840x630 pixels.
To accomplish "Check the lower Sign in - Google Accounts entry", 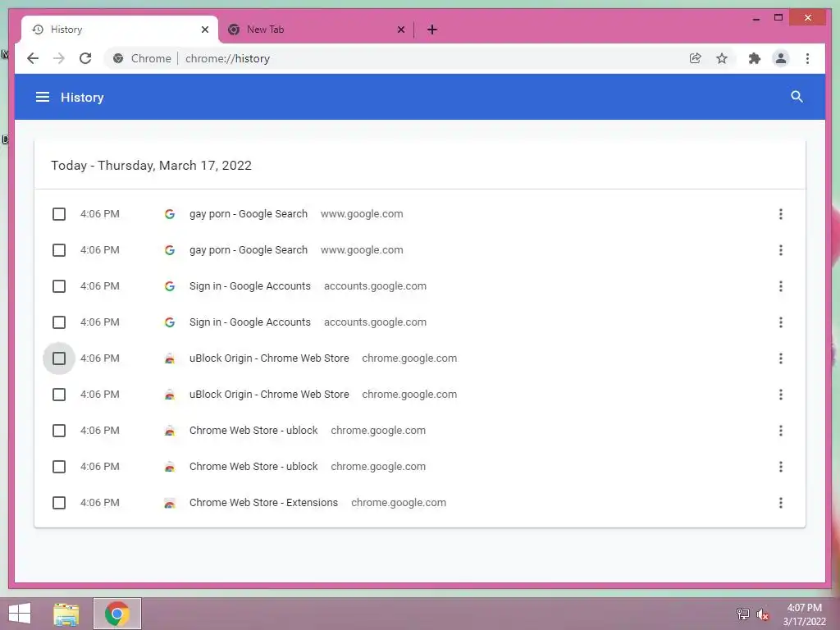I will pos(59,322).
